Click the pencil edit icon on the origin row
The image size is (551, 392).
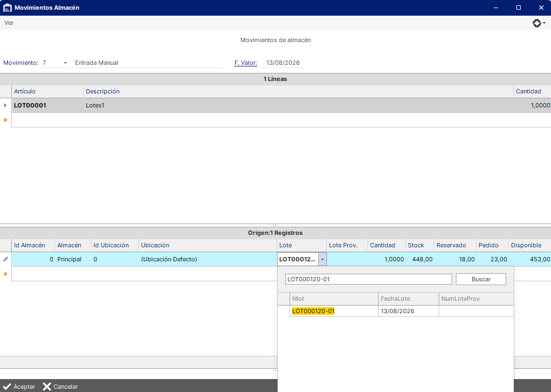(5, 259)
